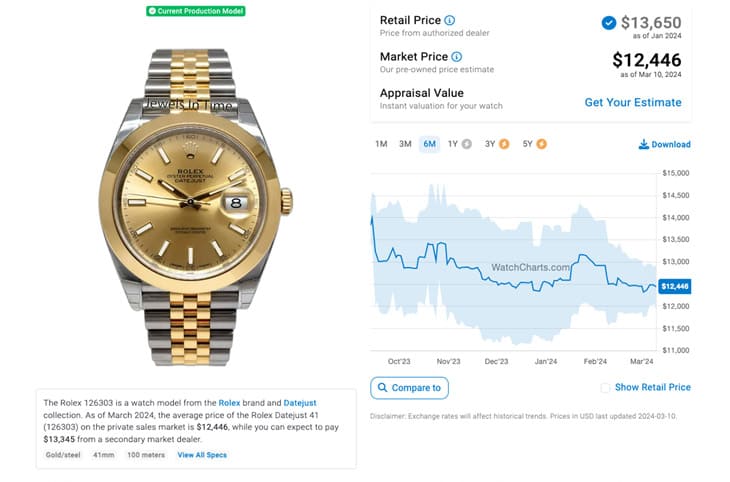Click the Retail Price info icon
This screenshot has height=482, width=730.
click(449, 20)
